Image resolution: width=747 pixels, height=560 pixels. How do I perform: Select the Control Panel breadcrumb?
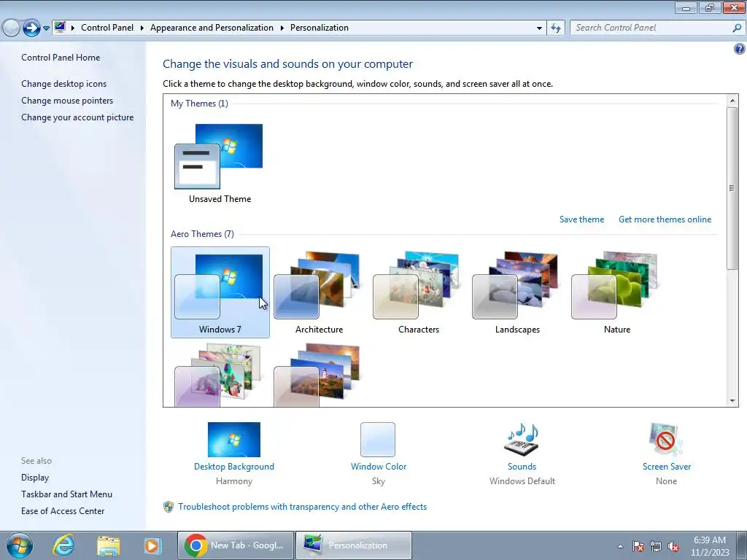(x=107, y=28)
